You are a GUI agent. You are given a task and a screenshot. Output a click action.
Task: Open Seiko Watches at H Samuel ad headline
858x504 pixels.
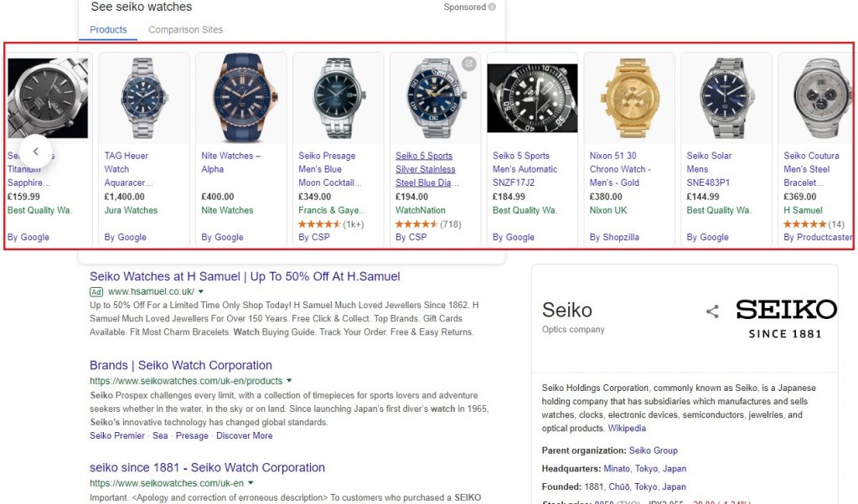click(245, 276)
